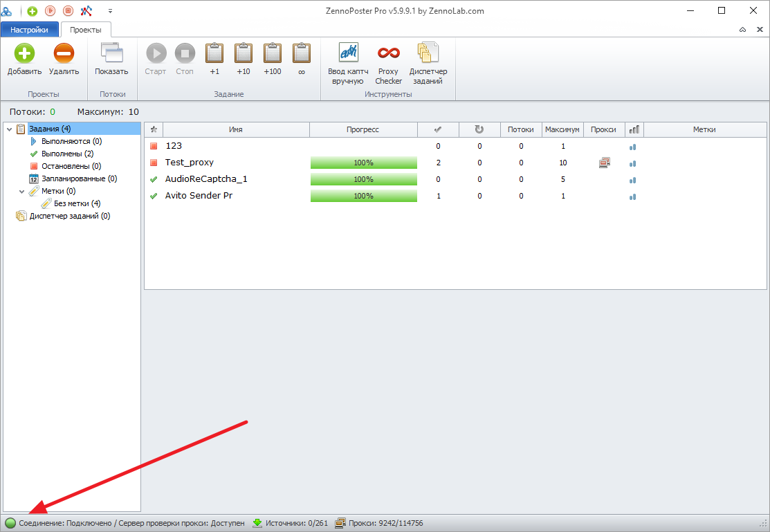Click the quick-access start icon in title bar
This screenshot has width=770, height=532.
pos(50,11)
